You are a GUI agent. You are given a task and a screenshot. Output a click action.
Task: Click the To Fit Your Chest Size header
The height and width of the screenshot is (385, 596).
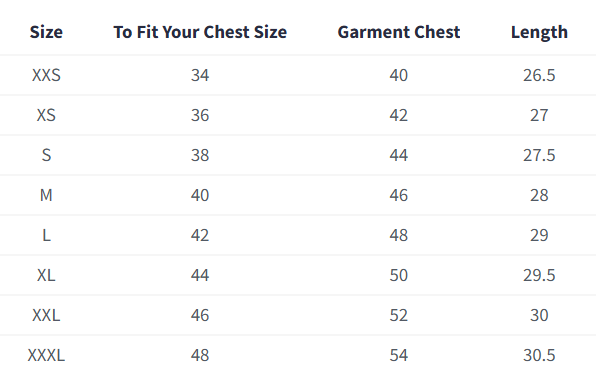point(200,32)
